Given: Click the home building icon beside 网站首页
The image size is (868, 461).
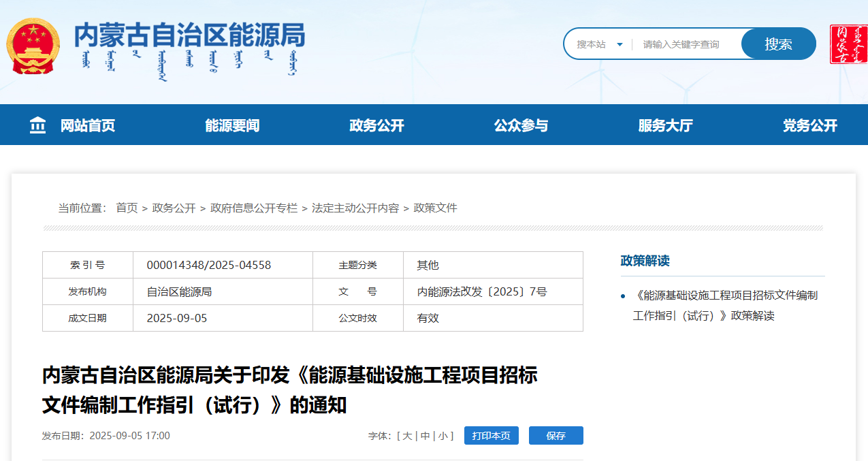Looking at the screenshot, I should (38, 125).
